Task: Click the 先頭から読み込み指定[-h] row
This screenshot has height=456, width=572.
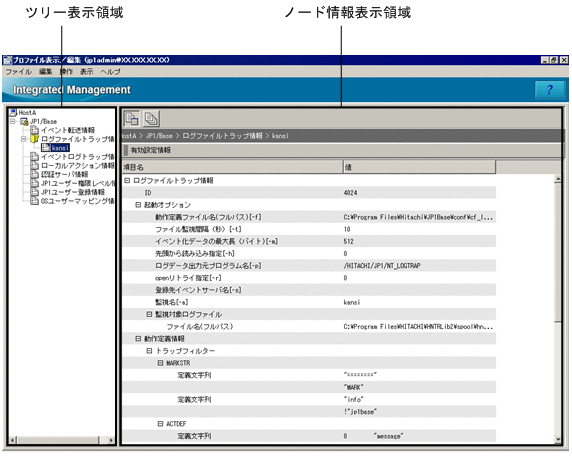Action: click(309, 254)
